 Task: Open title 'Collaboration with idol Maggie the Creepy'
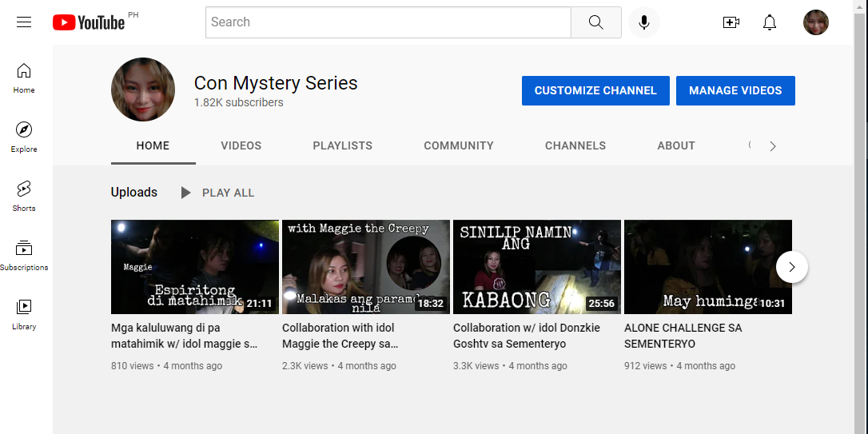340,336
